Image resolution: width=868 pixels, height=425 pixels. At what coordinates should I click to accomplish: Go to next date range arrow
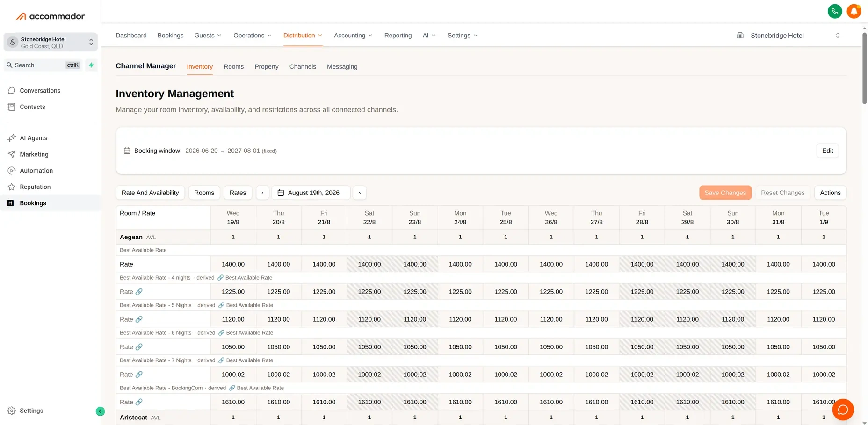[360, 193]
